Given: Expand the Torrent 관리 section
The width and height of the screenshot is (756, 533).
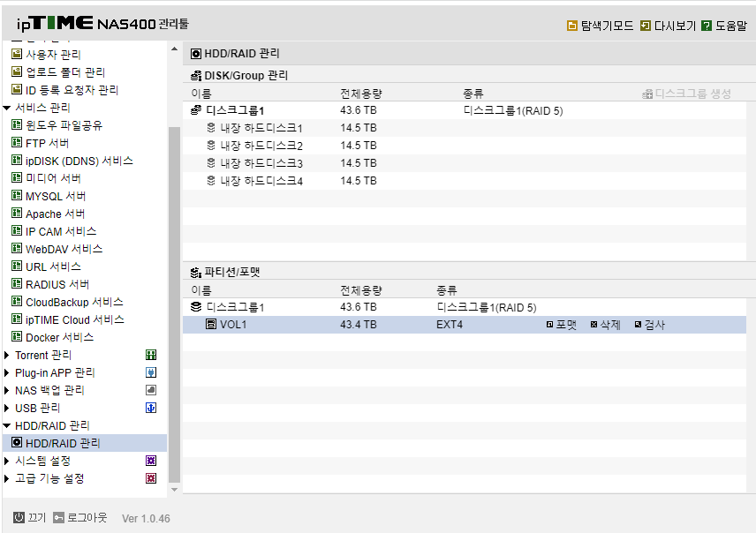Looking at the screenshot, I should 6,355.
